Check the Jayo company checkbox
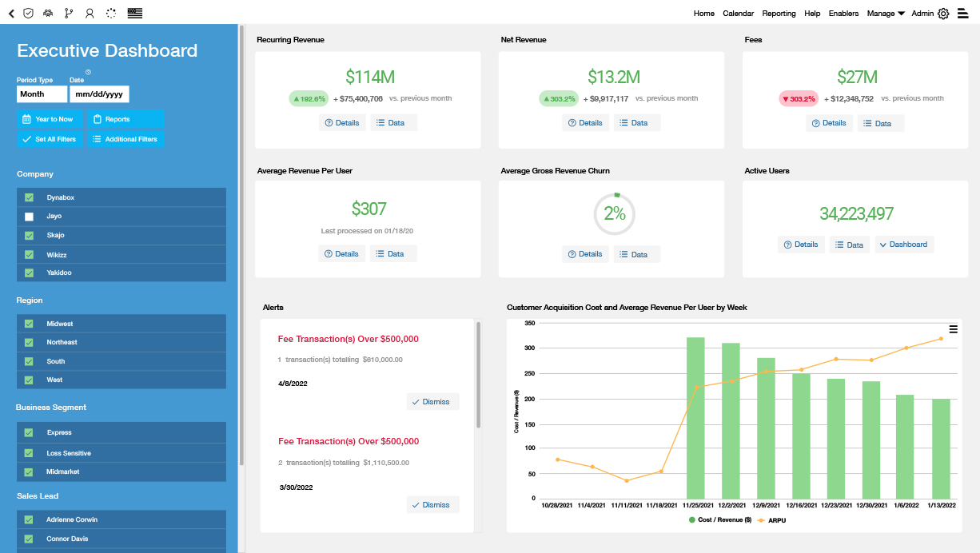The height and width of the screenshot is (553, 980). pyautogui.click(x=29, y=217)
